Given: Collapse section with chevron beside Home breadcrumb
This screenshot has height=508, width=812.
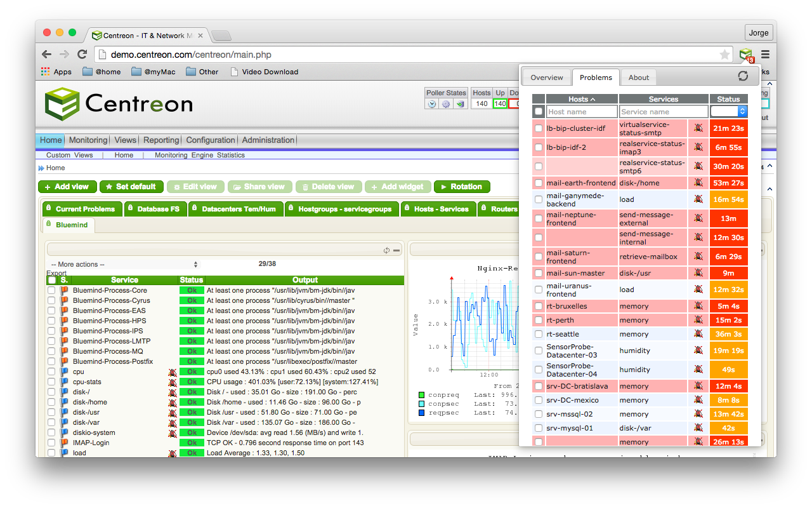Looking at the screenshot, I should click(769, 166).
